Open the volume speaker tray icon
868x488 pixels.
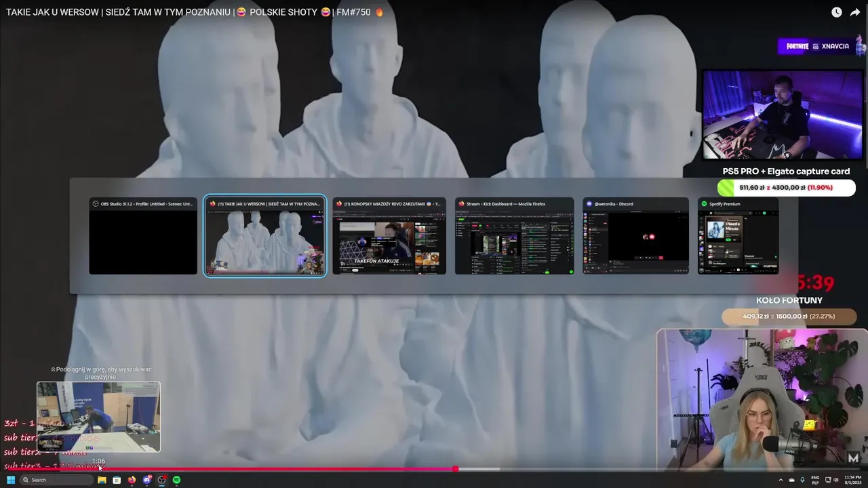tap(835, 480)
